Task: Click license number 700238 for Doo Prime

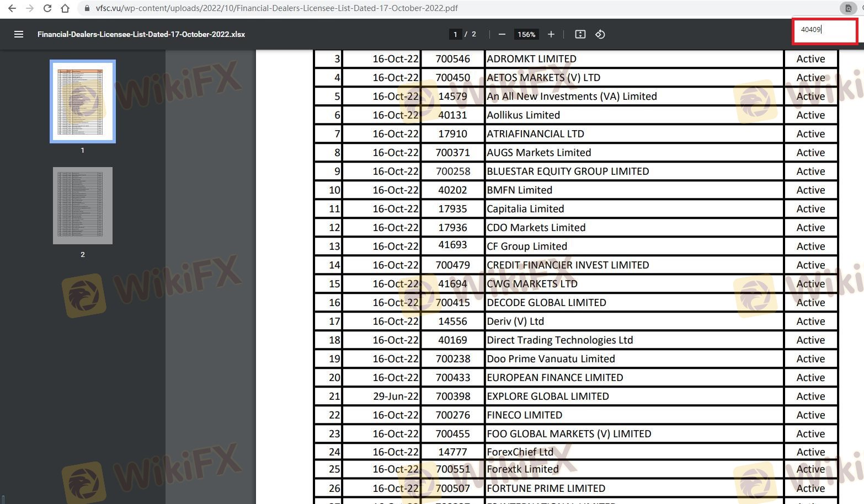Action: [453, 359]
